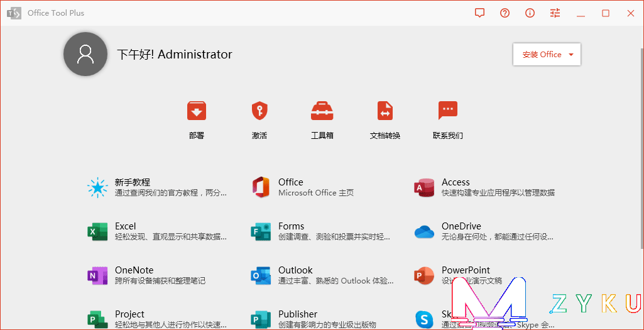Click the Office app icon

261,187
